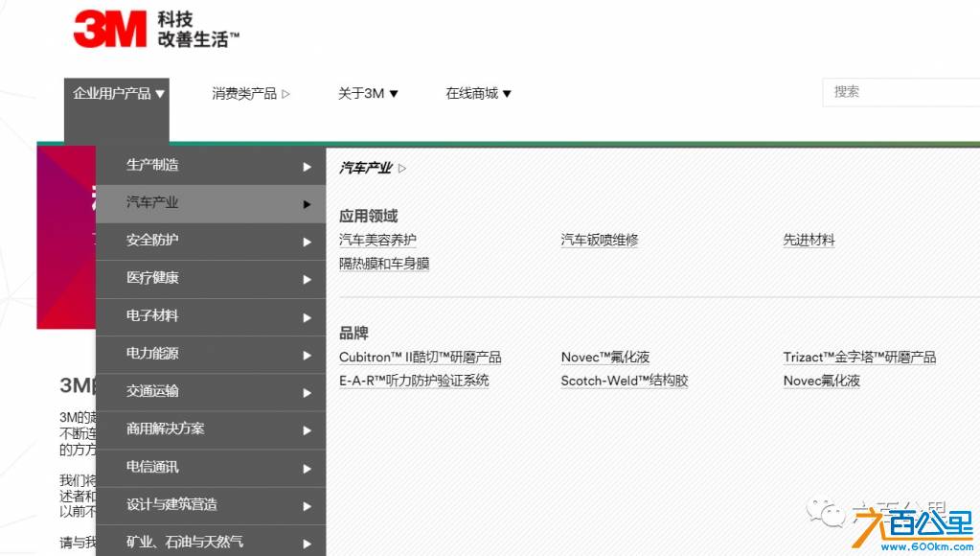The image size is (980, 556).
Task: Open Cubitron II酷切研磨产品 link
Action: (x=420, y=358)
